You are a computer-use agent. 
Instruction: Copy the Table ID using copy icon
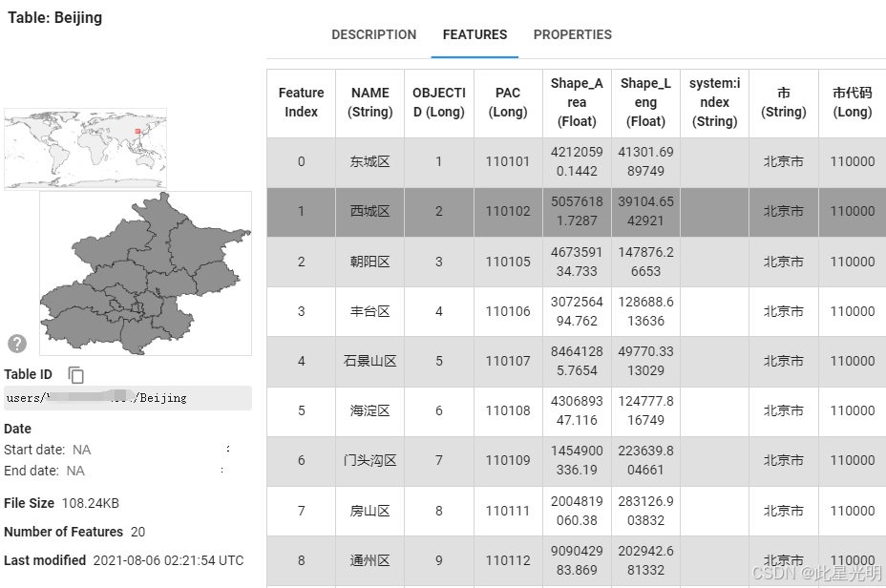click(75, 375)
